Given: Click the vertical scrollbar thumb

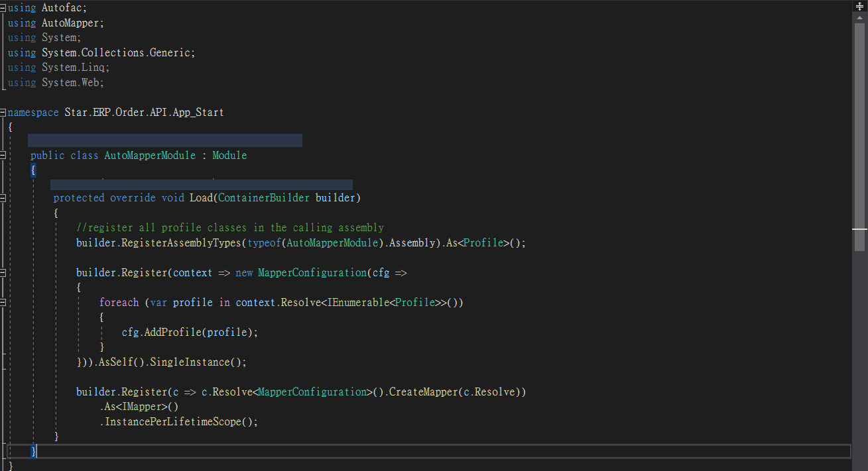Looking at the screenshot, I should pos(860,132).
